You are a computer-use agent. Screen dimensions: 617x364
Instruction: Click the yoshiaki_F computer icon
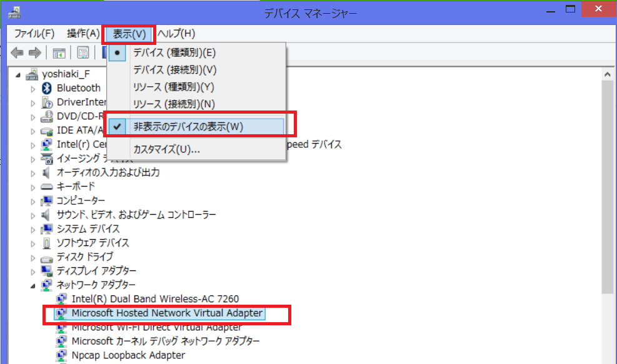click(32, 74)
